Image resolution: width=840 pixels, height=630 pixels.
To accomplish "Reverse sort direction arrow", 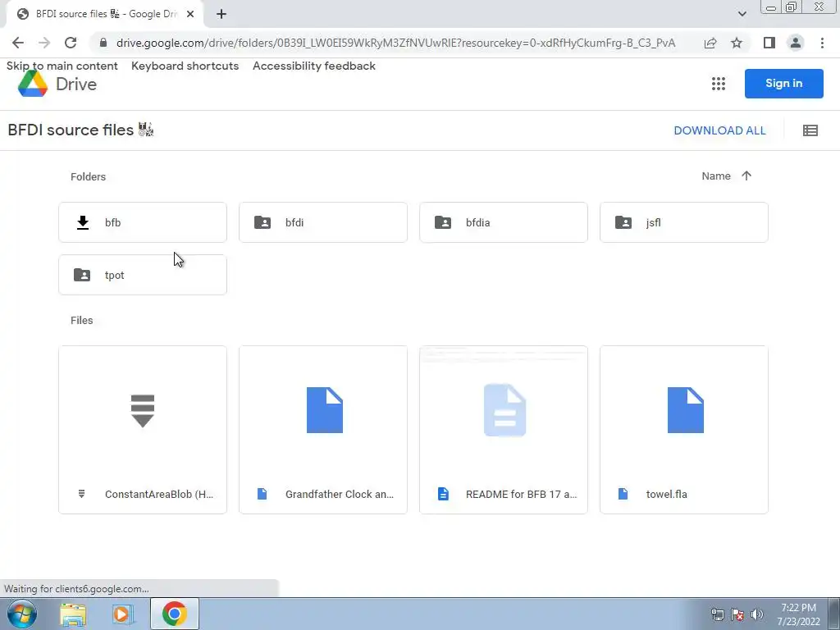I will (746, 176).
